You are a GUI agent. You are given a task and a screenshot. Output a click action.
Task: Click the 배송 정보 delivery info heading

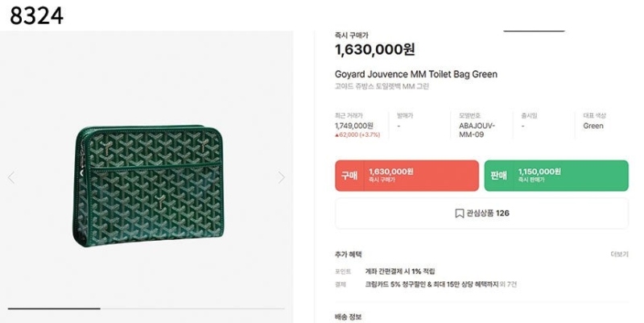pyautogui.click(x=349, y=317)
